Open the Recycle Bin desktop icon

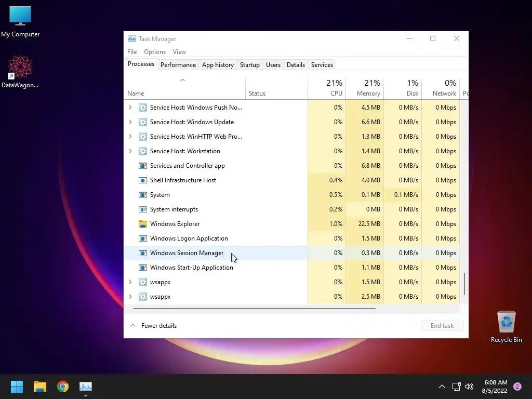tap(506, 326)
